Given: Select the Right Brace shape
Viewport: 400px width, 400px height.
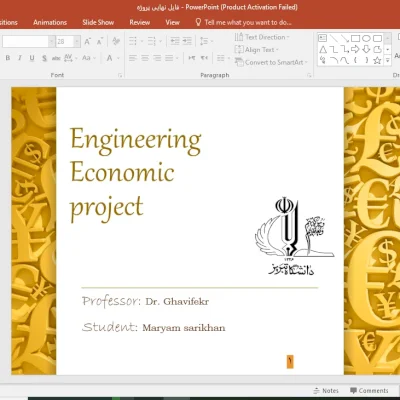Looking at the screenshot, I should coord(366,60).
